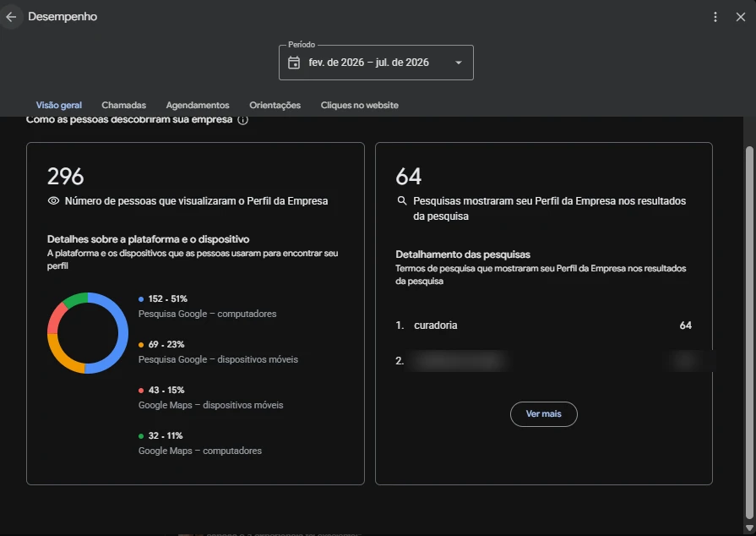
Task: Open the Agendamentos tab
Action: 198,105
